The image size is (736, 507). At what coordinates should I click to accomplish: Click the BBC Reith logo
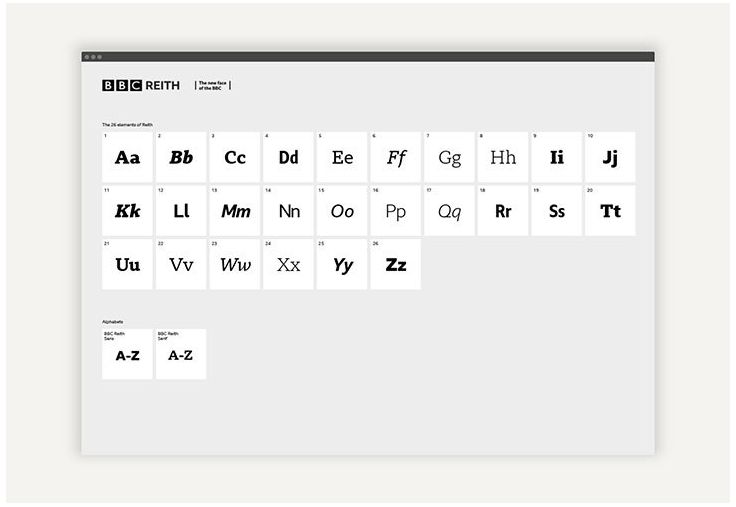tap(141, 86)
